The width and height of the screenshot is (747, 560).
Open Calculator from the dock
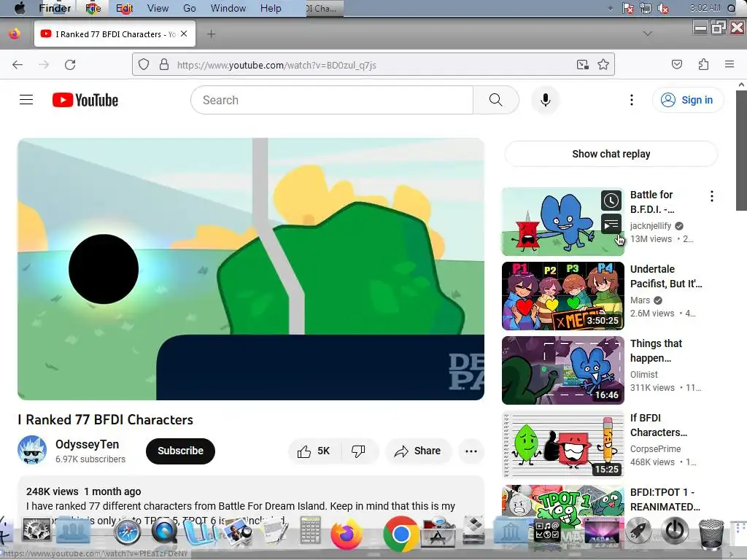click(310, 530)
